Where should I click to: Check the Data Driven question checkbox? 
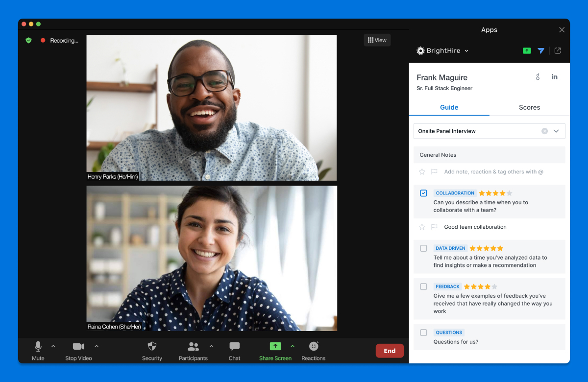tap(423, 248)
